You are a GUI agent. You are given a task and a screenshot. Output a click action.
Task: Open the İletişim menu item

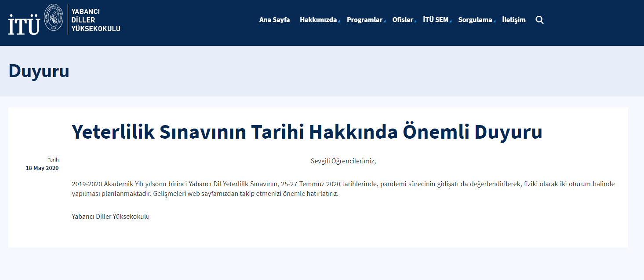tap(514, 19)
